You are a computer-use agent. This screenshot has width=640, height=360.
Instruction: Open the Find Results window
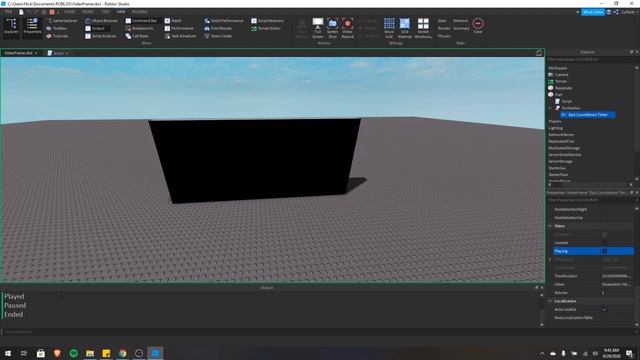pyautogui.click(x=218, y=28)
